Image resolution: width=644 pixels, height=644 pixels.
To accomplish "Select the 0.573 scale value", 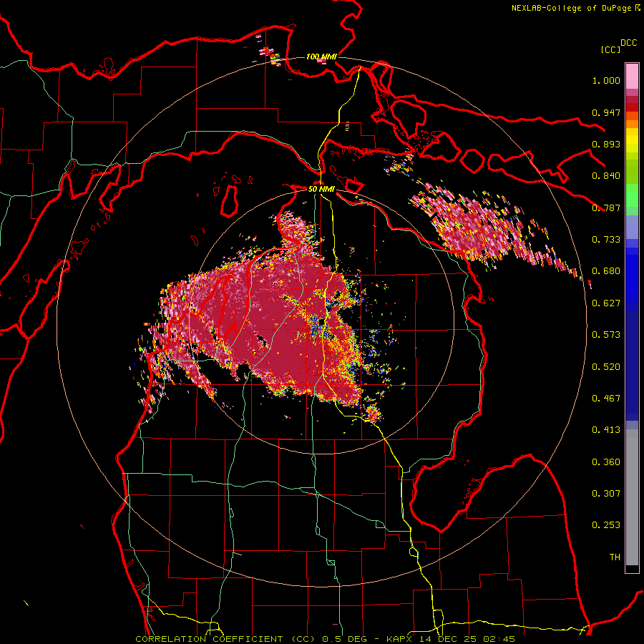I will tap(606, 335).
